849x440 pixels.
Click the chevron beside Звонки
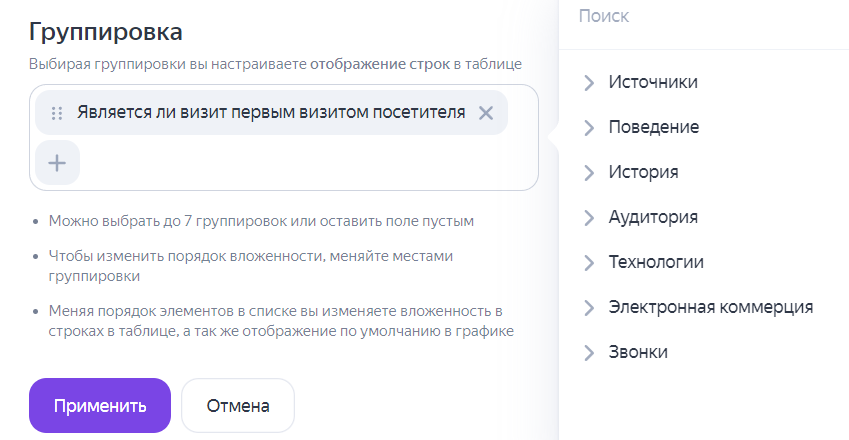pos(589,352)
